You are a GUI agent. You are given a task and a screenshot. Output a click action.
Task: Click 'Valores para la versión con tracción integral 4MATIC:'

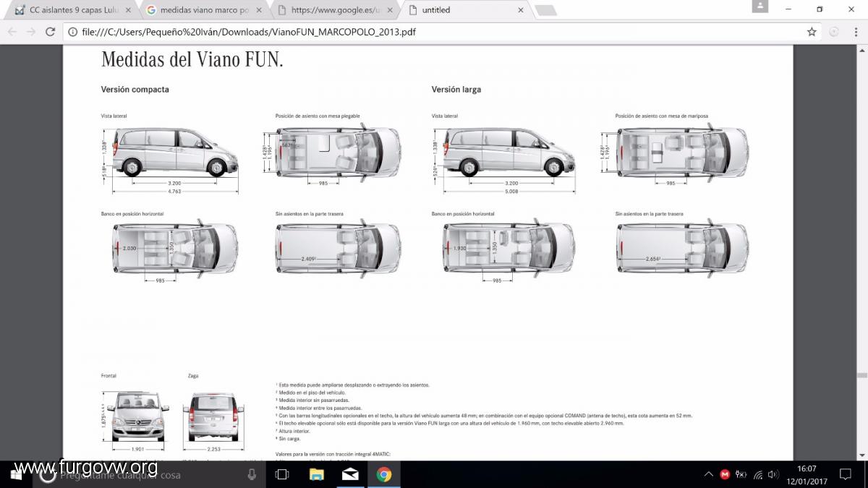[x=333, y=454]
